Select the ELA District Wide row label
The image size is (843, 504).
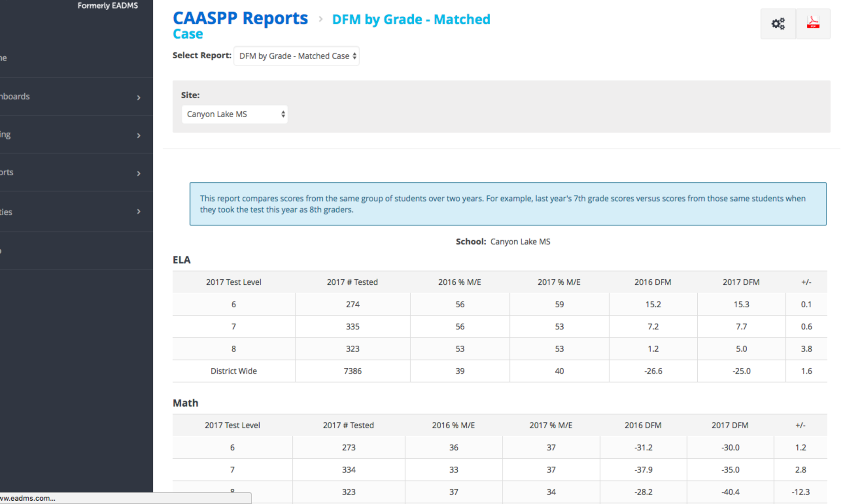click(233, 371)
